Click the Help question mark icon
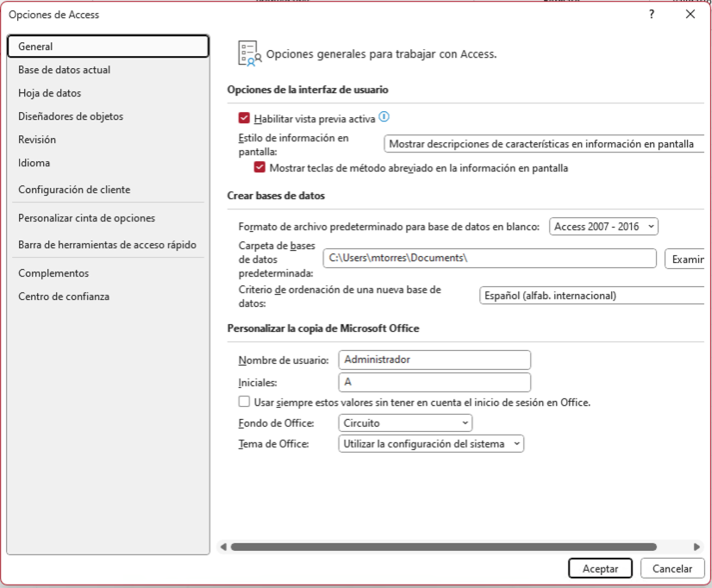Viewport: 712px width, 588px height. click(652, 15)
